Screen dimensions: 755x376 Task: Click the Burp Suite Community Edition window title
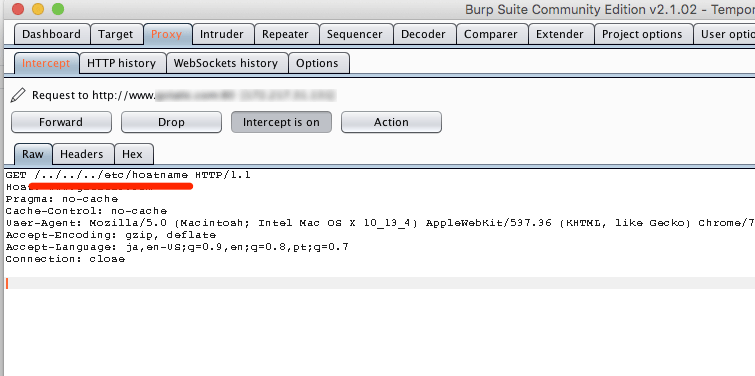(x=610, y=9)
